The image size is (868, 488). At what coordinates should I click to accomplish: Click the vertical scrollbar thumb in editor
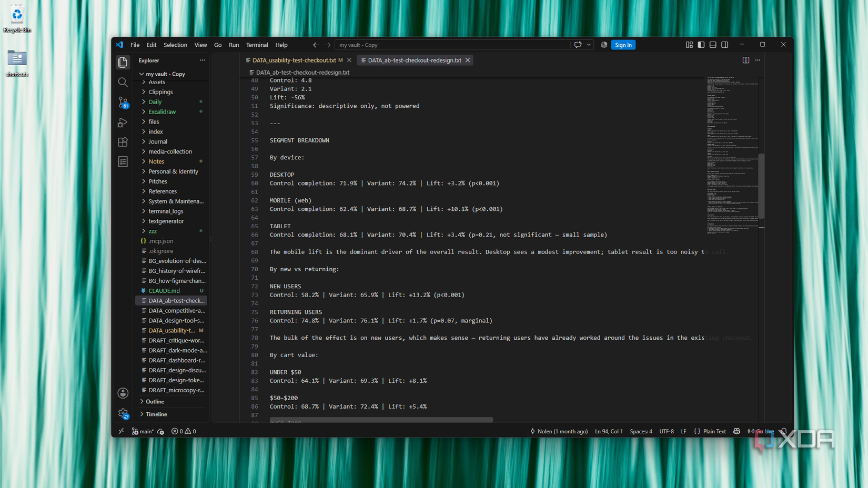click(761, 186)
